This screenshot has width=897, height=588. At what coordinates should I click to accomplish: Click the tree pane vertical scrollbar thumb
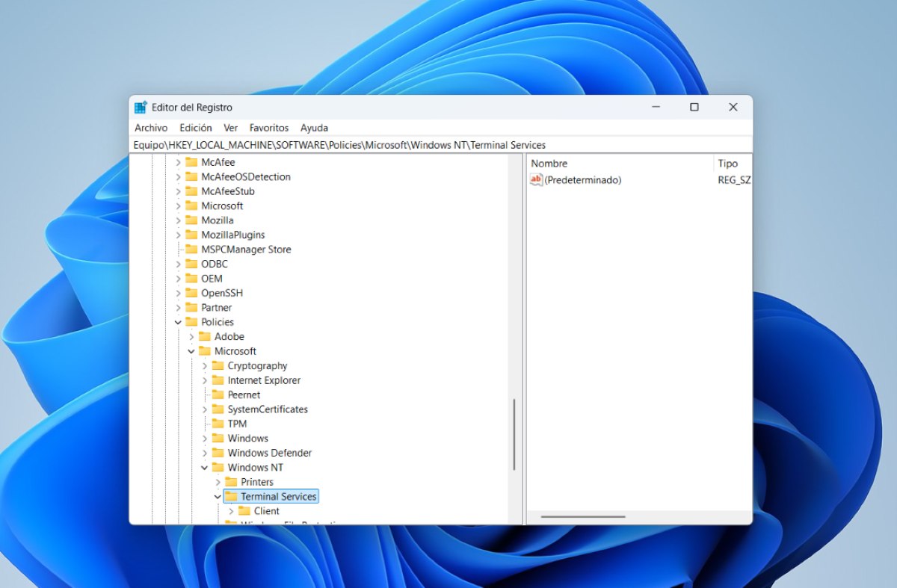click(x=514, y=435)
